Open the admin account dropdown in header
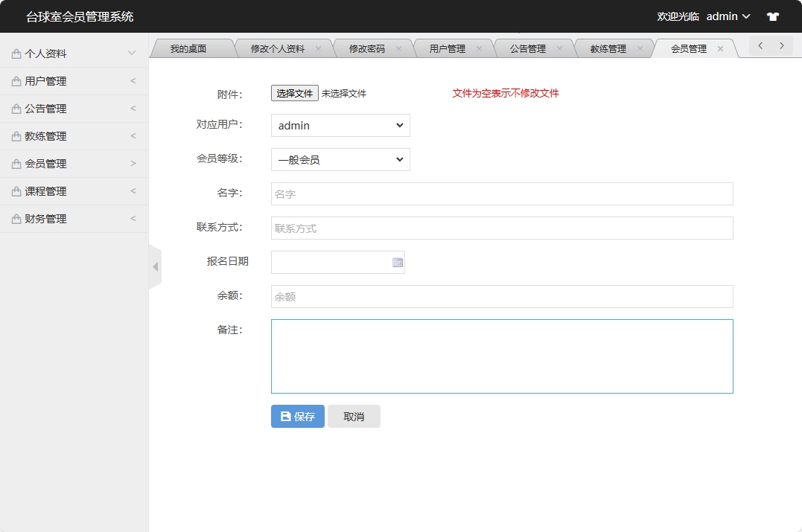Viewport: 802px width, 532px height. click(x=727, y=16)
